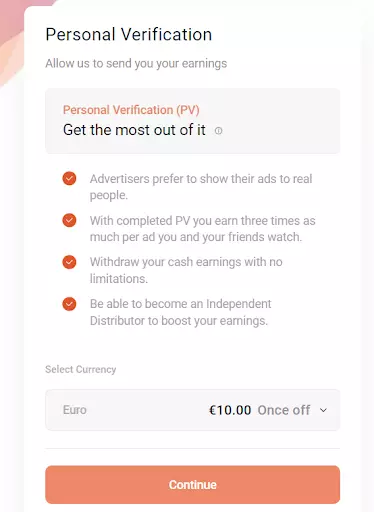Image resolution: width=374 pixels, height=512 pixels.
Task: Click the checkmark icon beside 'Independent Distributor' benefit
Action: point(69,304)
